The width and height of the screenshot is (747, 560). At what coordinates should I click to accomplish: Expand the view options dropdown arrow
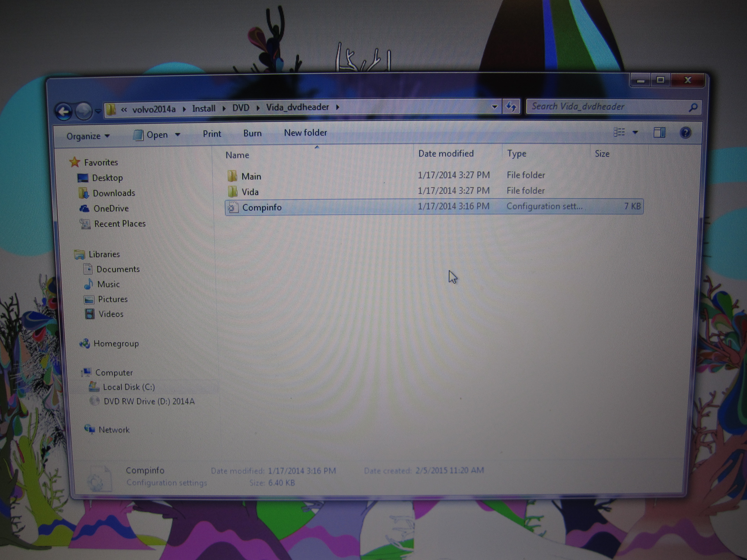point(635,132)
